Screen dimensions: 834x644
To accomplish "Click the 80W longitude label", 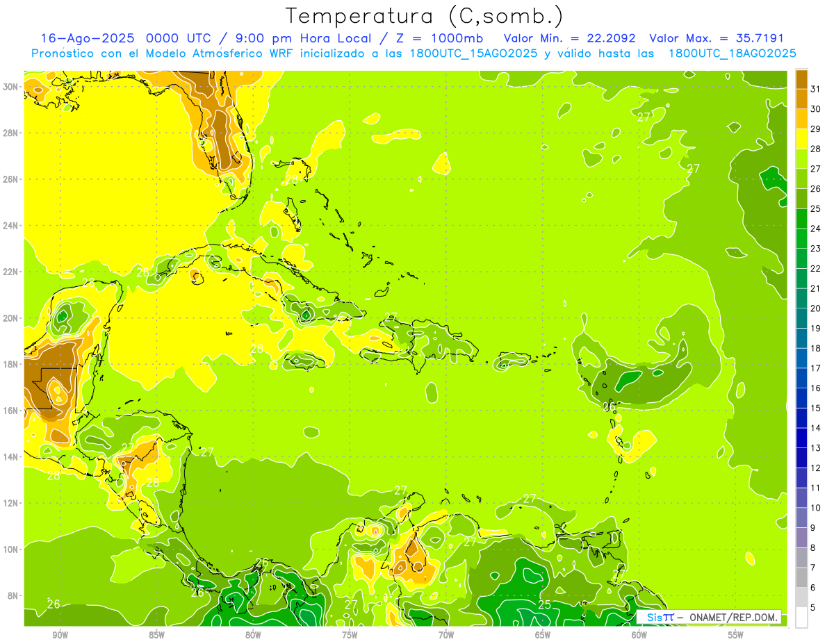I will (x=253, y=635).
